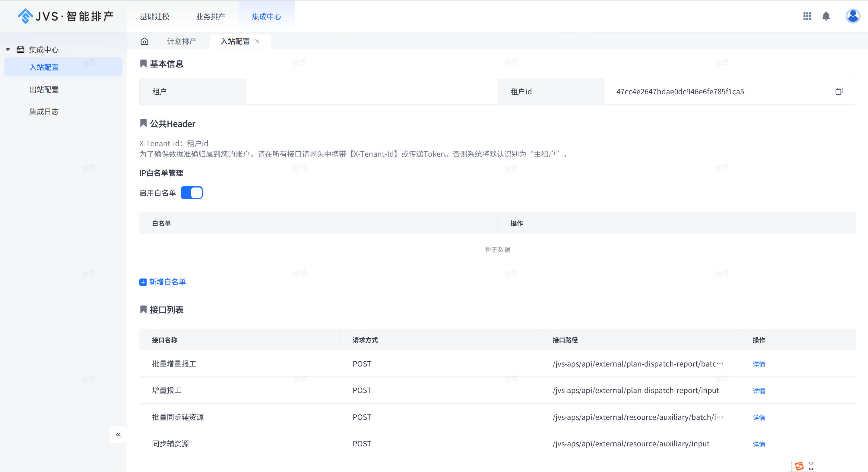Screen dimensions: 868x472
Task: Open the user avatar menu
Action: coord(853,16)
